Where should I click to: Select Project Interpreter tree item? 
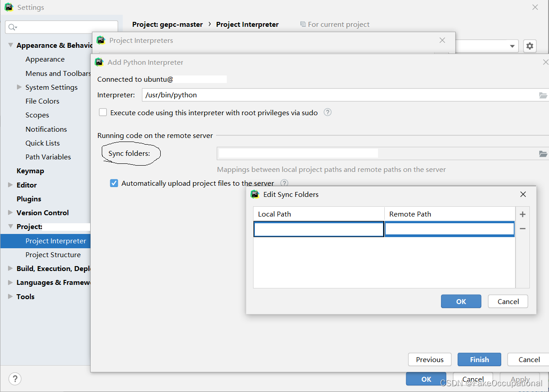pyautogui.click(x=46, y=241)
